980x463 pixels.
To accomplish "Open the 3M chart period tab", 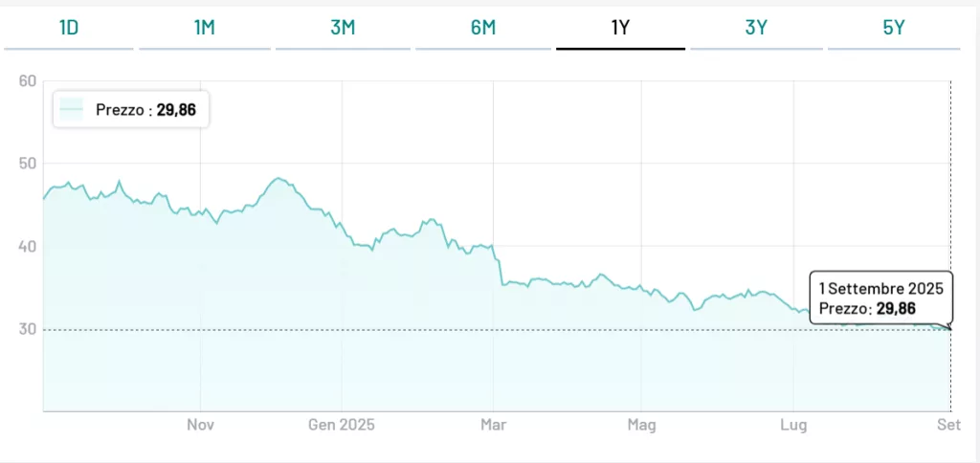I will click(343, 28).
